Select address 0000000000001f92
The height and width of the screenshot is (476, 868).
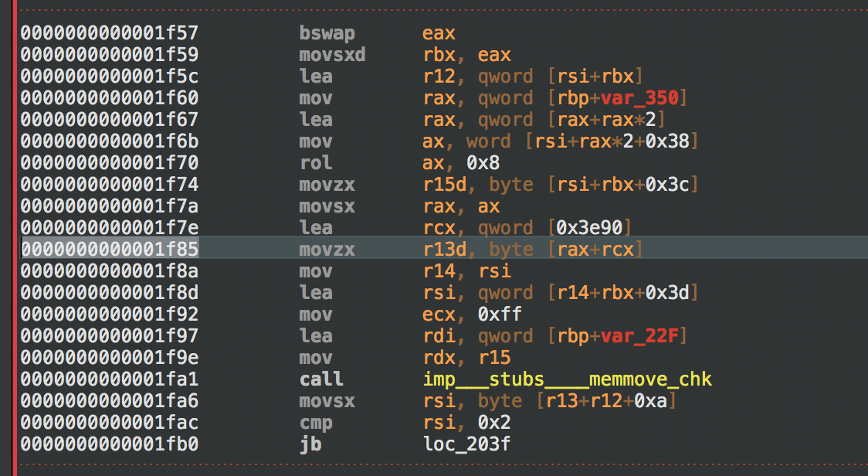[x=110, y=314]
